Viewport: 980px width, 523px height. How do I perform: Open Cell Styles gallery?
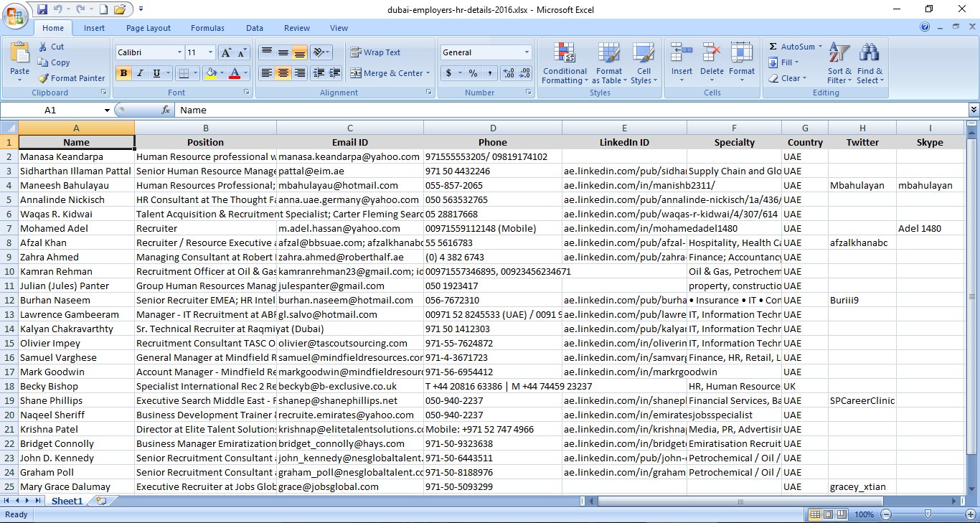coord(644,63)
